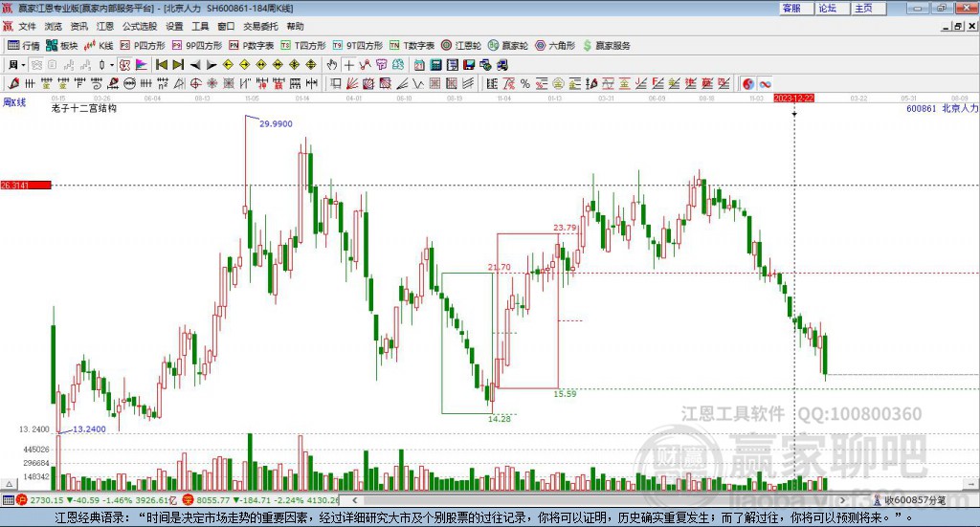
Task: Open the 文件 menu
Action: pyautogui.click(x=27, y=26)
